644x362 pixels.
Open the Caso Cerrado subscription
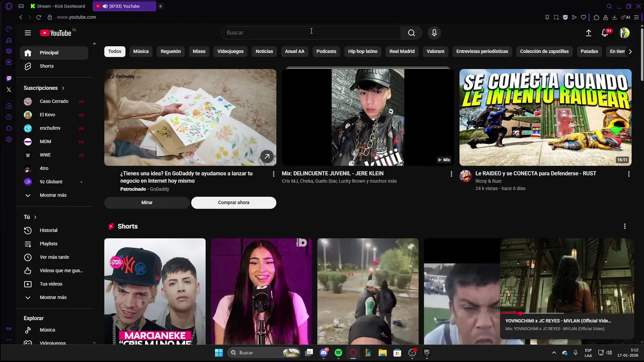(x=54, y=101)
